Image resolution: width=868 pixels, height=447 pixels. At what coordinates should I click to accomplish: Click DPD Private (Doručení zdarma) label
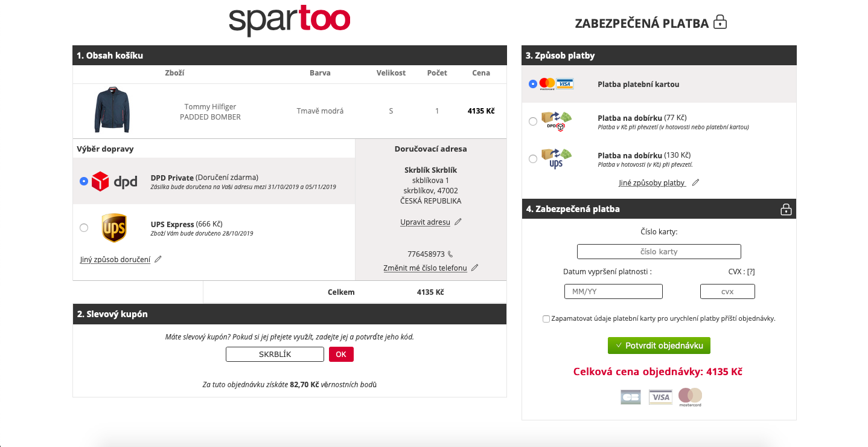[x=204, y=178]
